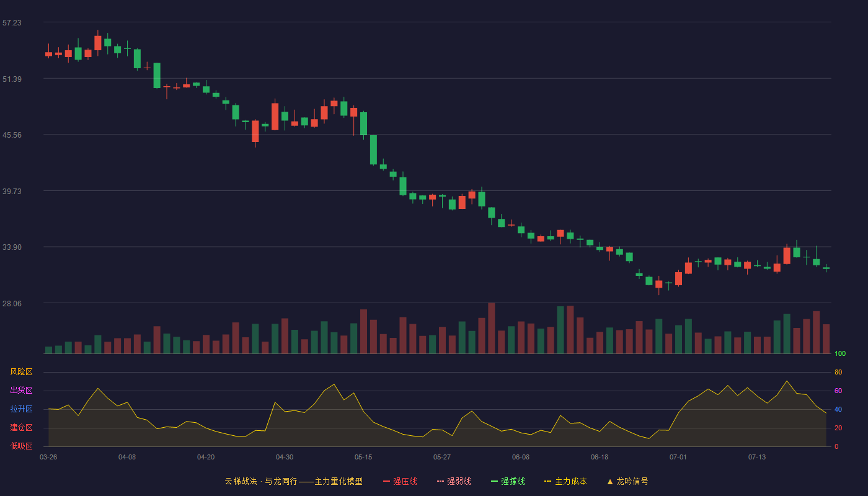Click the 57.23 price axis label
The image size is (868, 496).
tap(12, 22)
